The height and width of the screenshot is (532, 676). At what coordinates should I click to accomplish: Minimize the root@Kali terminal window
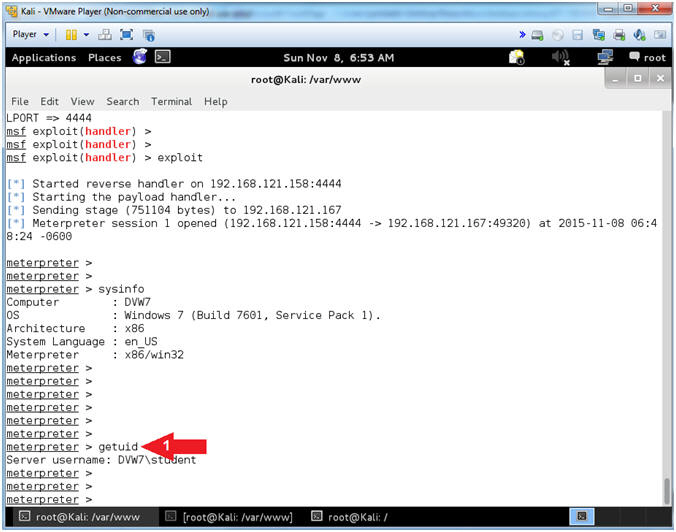pos(615,79)
